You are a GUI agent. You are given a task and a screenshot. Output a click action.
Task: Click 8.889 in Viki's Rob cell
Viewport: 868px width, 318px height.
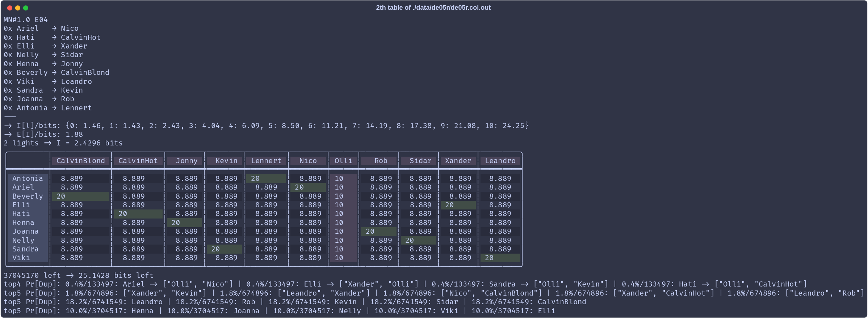(381, 258)
